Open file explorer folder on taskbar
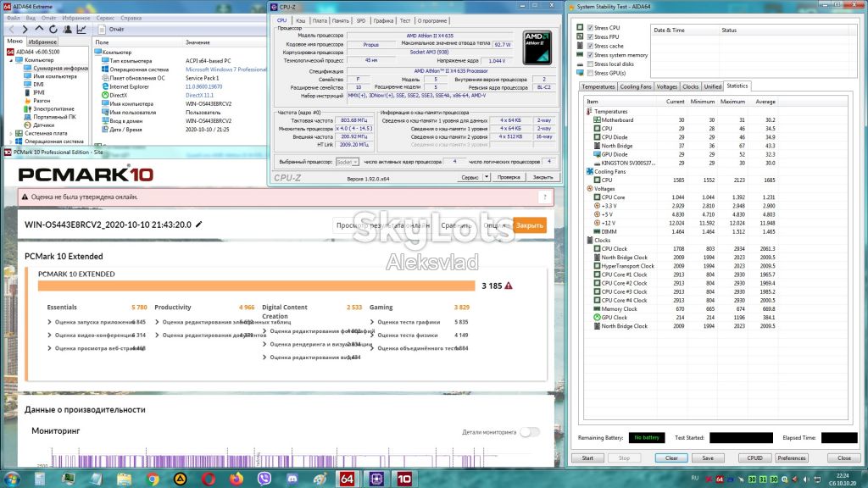The width and height of the screenshot is (868, 488). point(124,479)
